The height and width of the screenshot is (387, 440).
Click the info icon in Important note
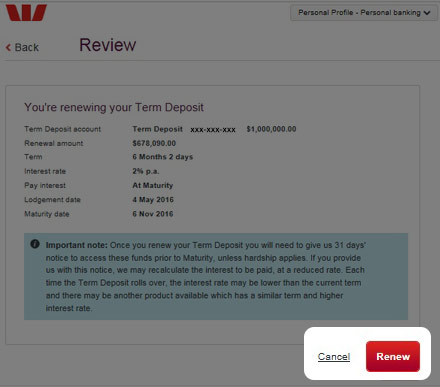[x=35, y=244]
